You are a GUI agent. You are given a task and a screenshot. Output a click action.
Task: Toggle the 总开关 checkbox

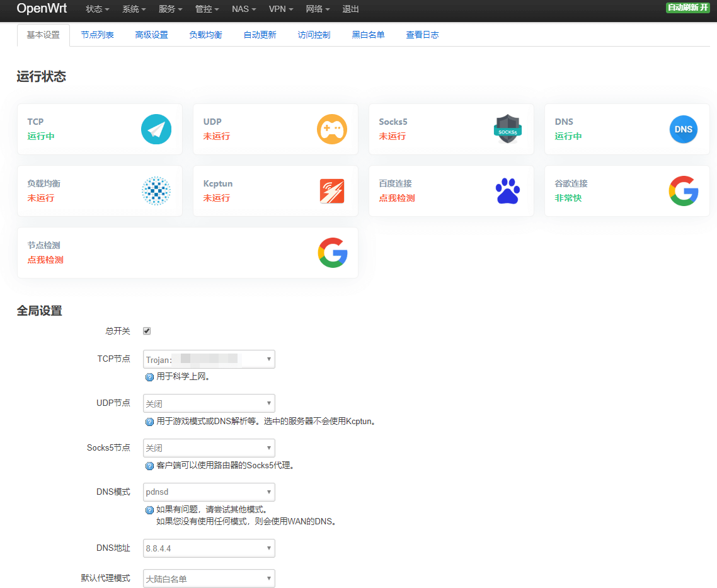(147, 331)
